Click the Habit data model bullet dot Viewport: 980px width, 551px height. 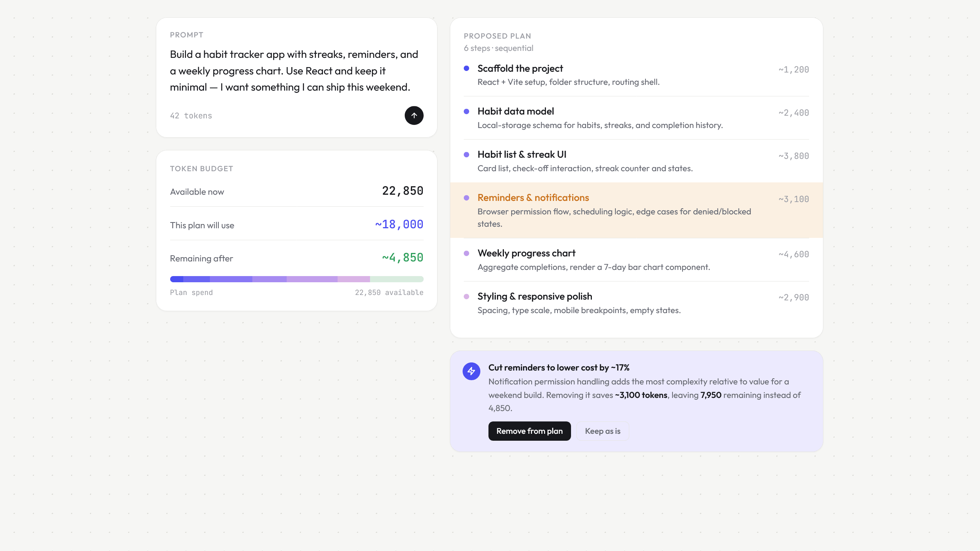(466, 111)
